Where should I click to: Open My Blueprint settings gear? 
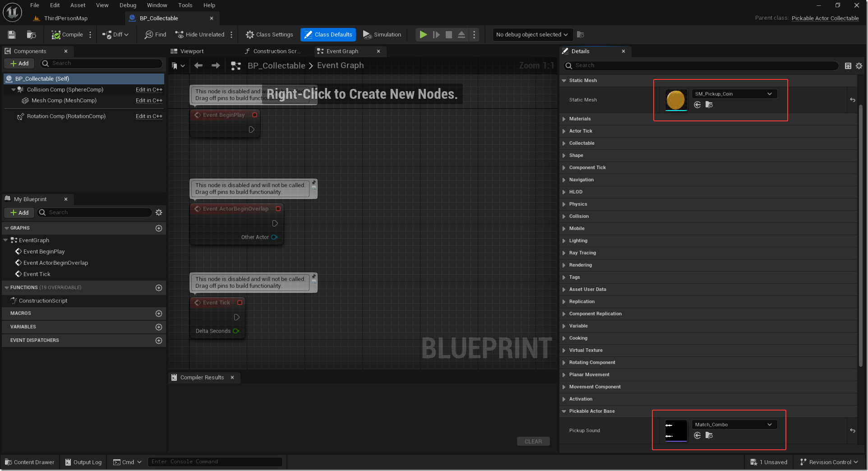coord(159,212)
